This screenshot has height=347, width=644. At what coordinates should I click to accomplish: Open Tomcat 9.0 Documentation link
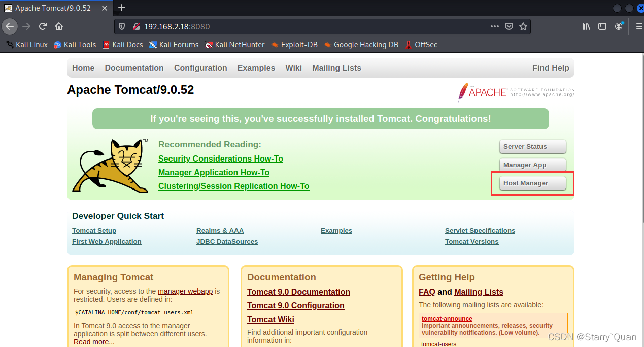click(x=298, y=292)
